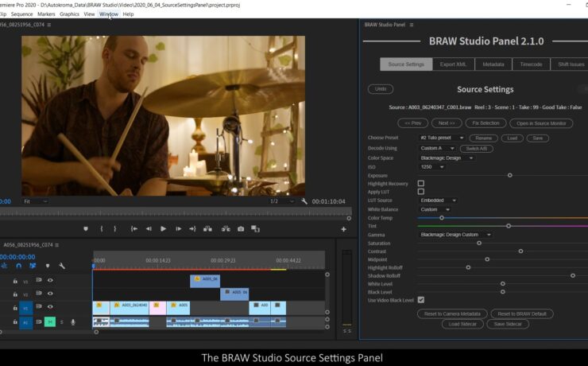
Task: Open the Fit zoom level dropdown
Action: pos(35,201)
